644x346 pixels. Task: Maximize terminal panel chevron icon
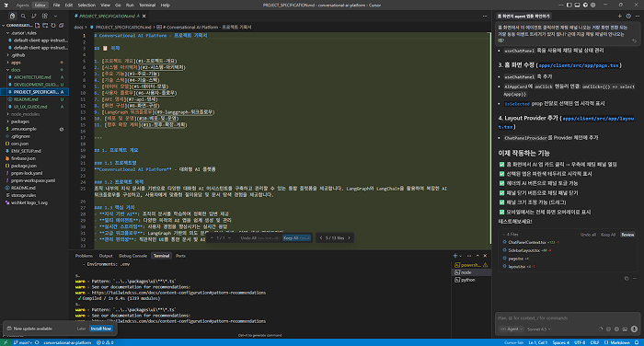pyautogui.click(x=477, y=256)
